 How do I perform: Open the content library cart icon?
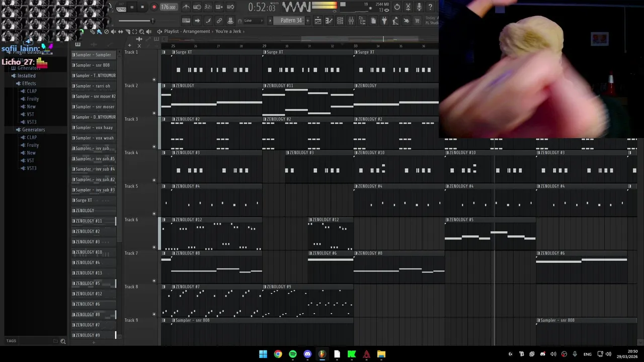417,21
